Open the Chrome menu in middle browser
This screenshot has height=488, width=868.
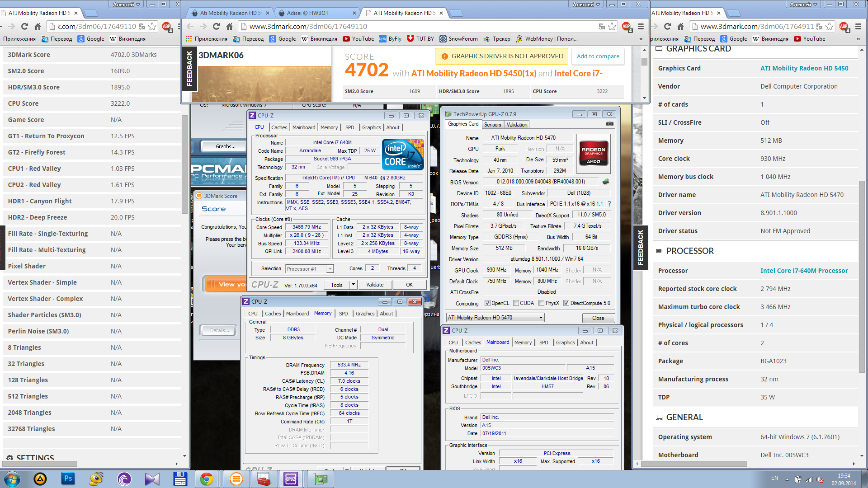pyautogui.click(x=641, y=27)
